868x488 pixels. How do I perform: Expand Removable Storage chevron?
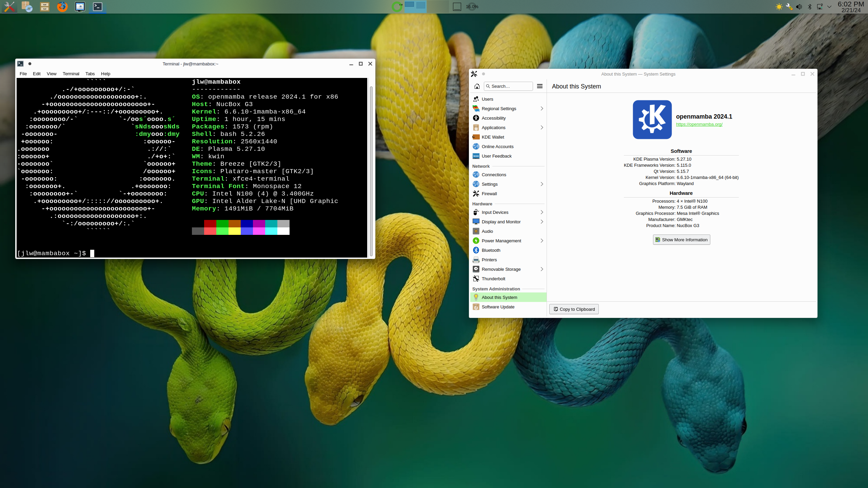(x=541, y=269)
